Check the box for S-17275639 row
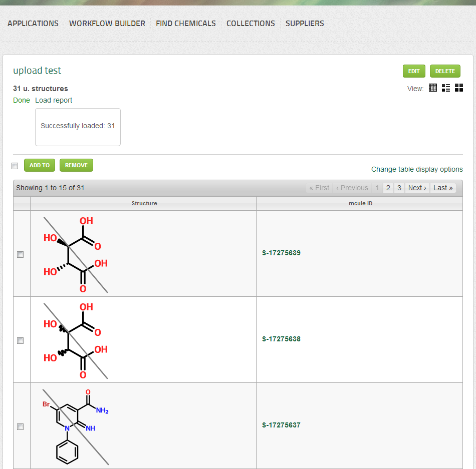The height and width of the screenshot is (469, 476). pyautogui.click(x=21, y=254)
